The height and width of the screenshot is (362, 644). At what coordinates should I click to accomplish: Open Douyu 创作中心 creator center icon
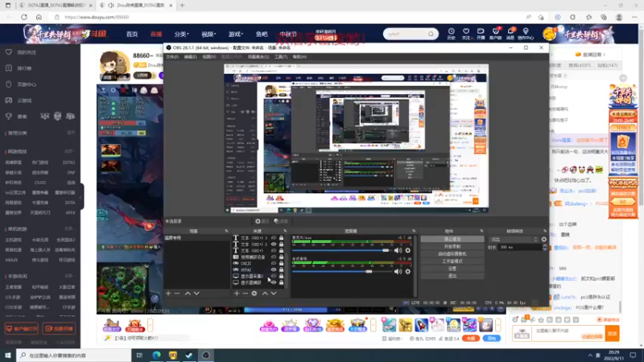pos(526,34)
